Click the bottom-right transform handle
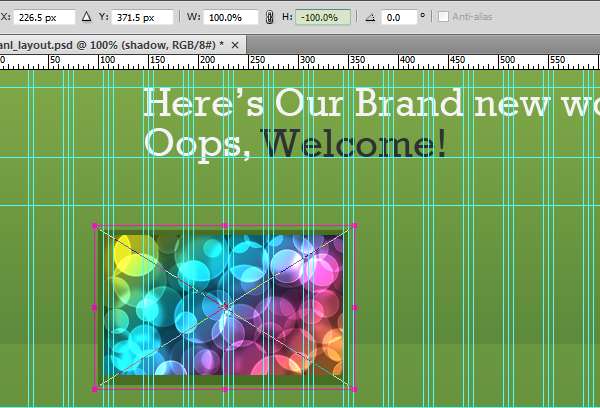 coord(355,388)
